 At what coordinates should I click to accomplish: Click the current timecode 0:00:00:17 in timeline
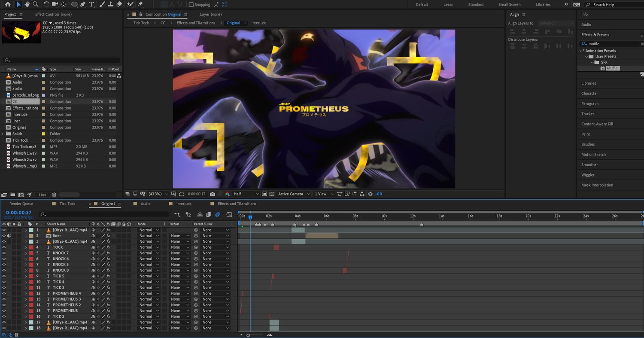pos(18,213)
